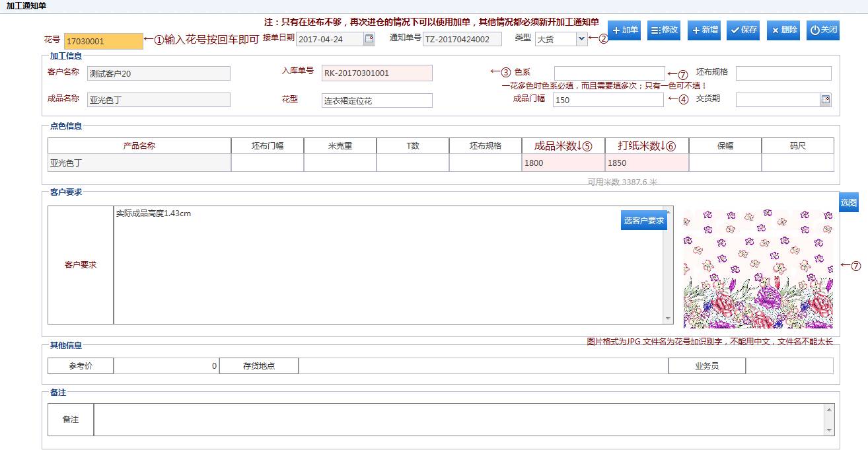The image size is (868, 460).
Task: Click the 关闭 power button
Action: (823, 30)
